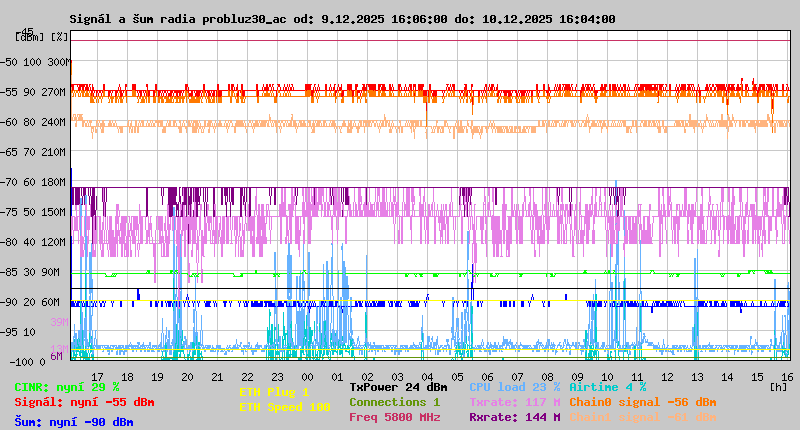Click the CPU load legend entry

514,386
